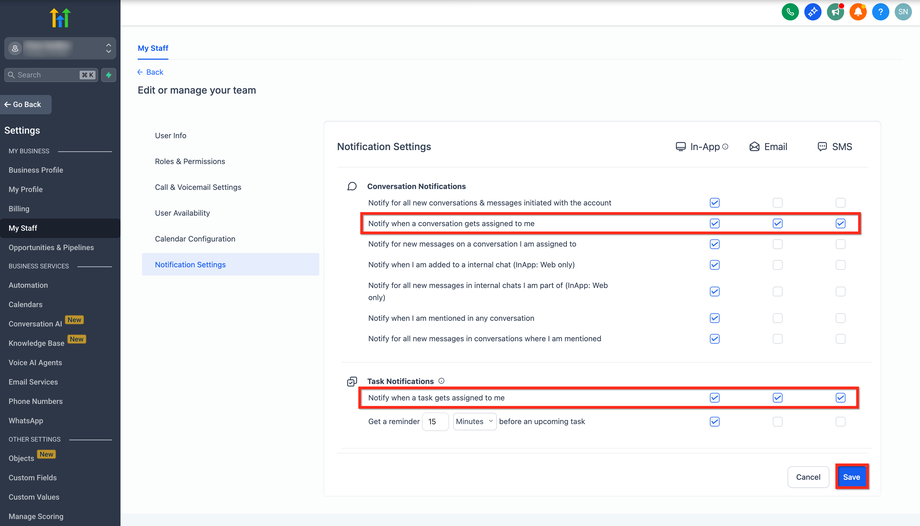
Task: Click the green lightning quick actions icon
Action: pyautogui.click(x=109, y=75)
